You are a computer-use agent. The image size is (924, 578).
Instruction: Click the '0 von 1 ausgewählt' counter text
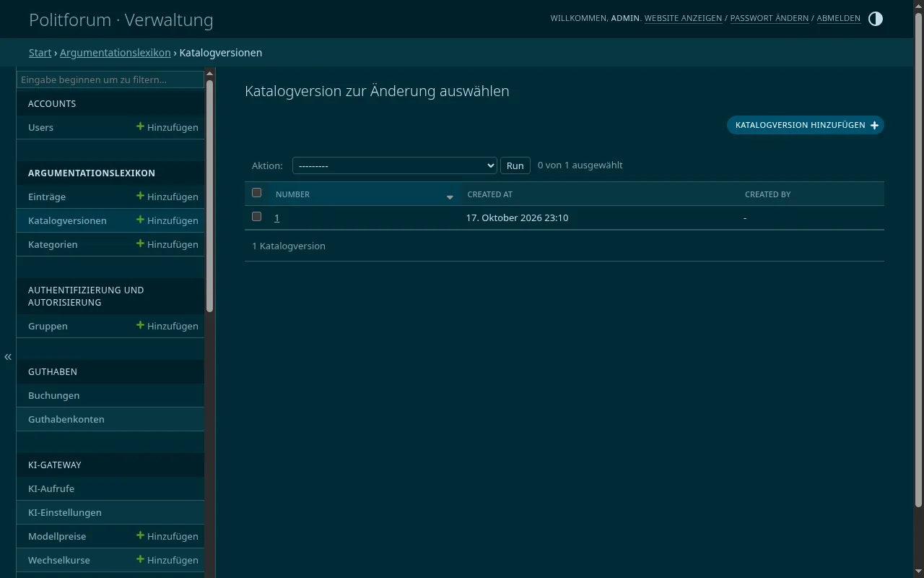pyautogui.click(x=580, y=165)
